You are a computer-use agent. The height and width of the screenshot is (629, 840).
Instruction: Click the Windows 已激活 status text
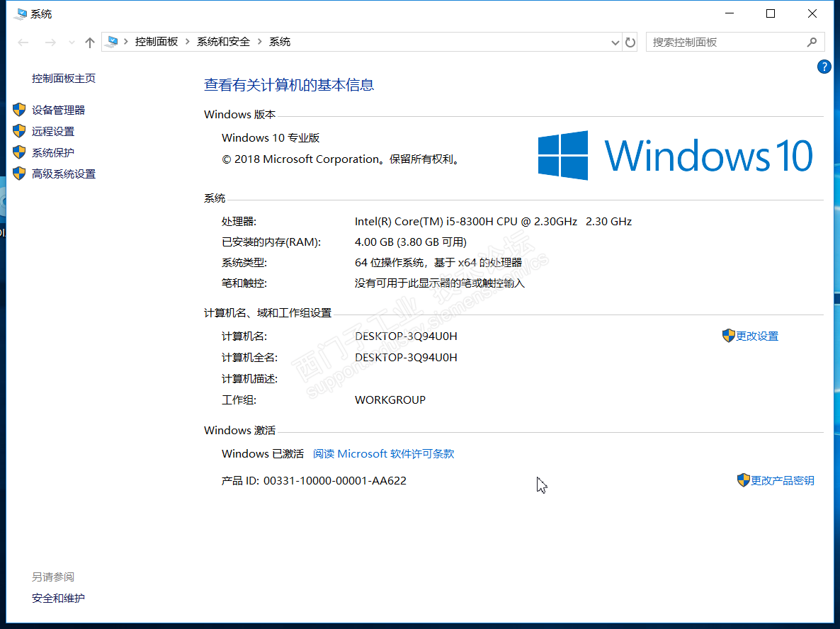click(x=263, y=454)
